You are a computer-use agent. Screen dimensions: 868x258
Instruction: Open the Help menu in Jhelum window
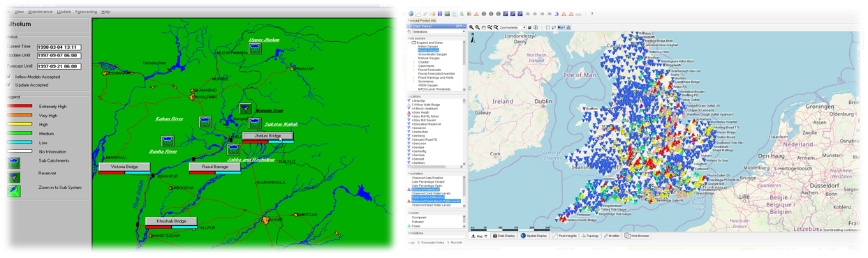coord(105,12)
